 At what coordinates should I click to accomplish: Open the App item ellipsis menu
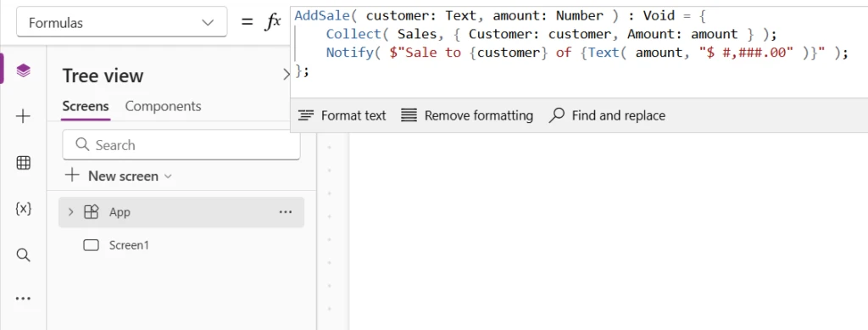click(x=286, y=212)
